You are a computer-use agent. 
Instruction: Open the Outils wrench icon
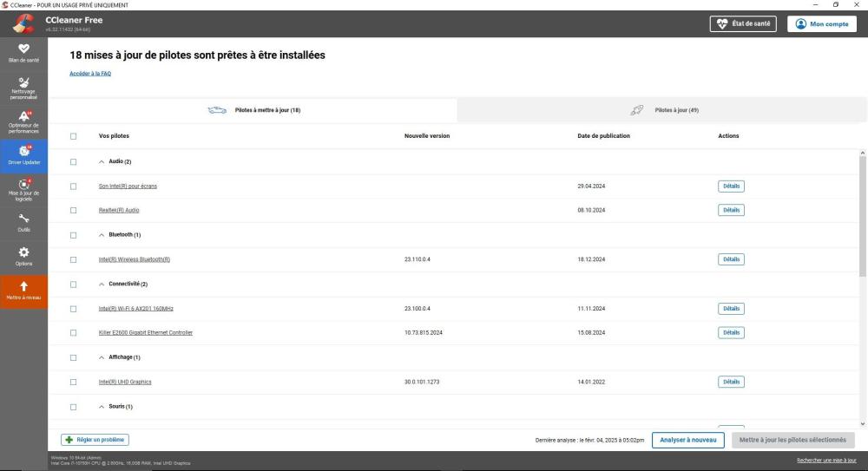pyautogui.click(x=23, y=219)
